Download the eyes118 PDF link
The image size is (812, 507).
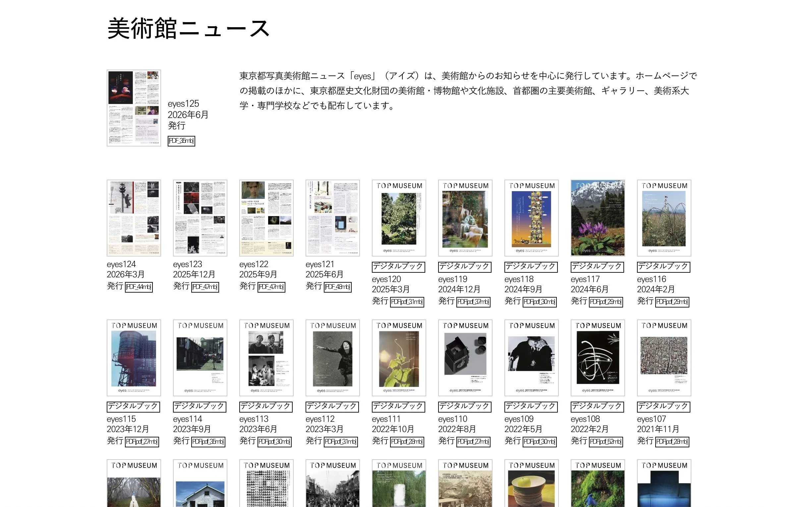540,302
